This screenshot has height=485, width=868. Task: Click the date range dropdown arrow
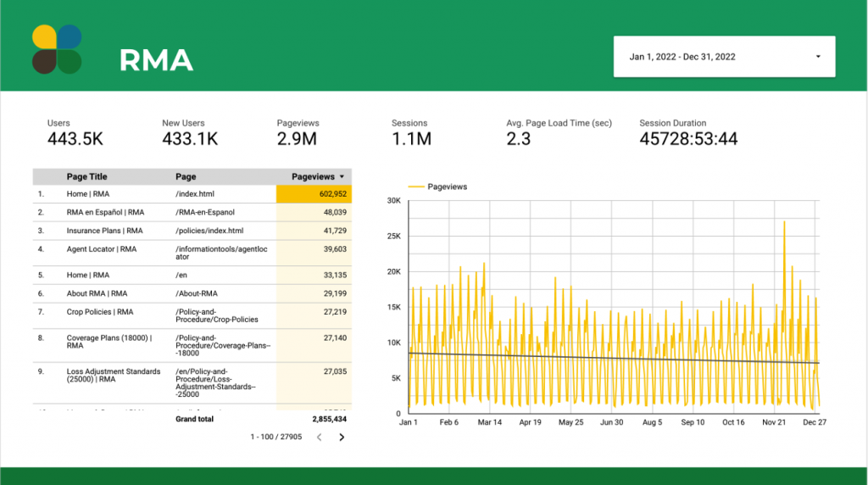click(x=818, y=57)
